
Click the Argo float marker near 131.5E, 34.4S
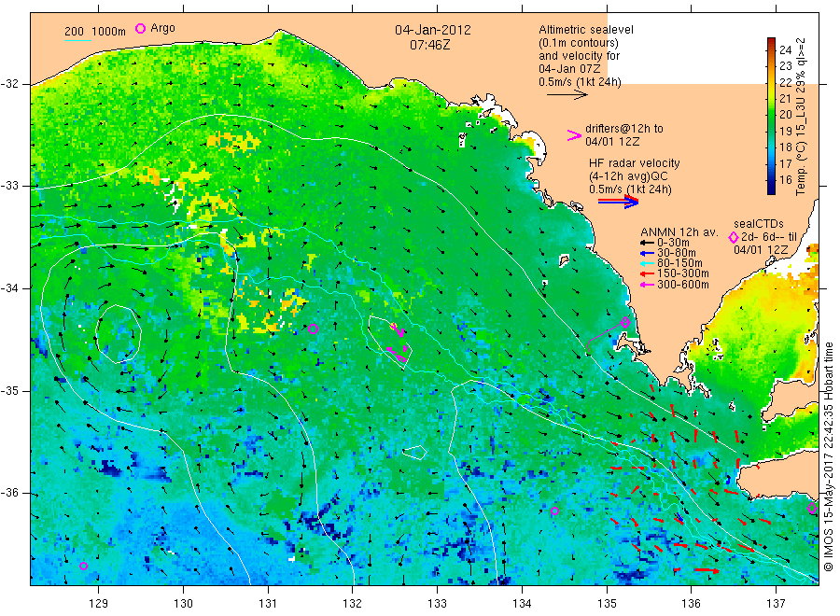314,329
